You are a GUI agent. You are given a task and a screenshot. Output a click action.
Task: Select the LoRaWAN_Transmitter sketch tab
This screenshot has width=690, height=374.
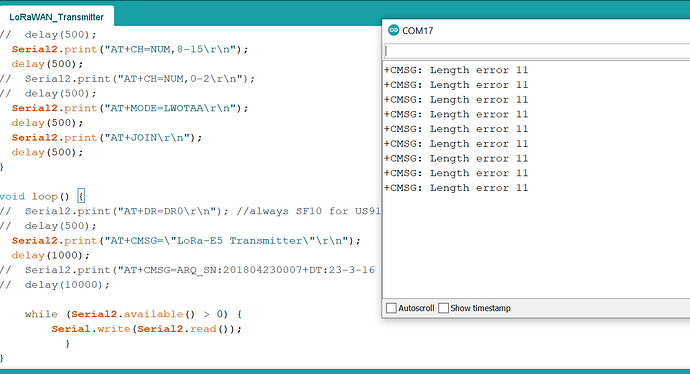tap(57, 17)
